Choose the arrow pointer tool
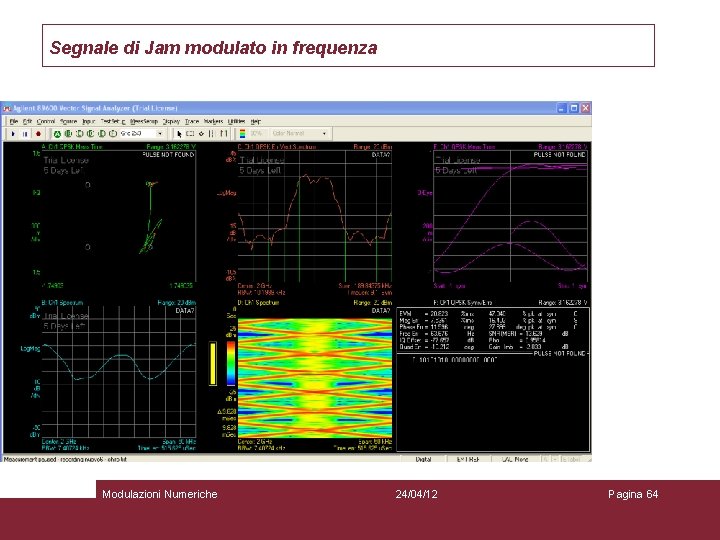 179,134
